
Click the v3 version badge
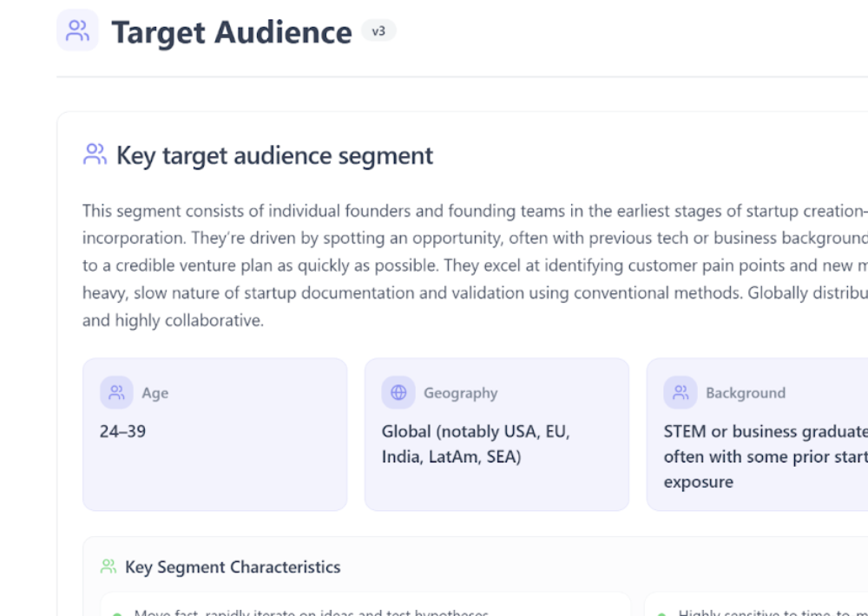(x=378, y=31)
